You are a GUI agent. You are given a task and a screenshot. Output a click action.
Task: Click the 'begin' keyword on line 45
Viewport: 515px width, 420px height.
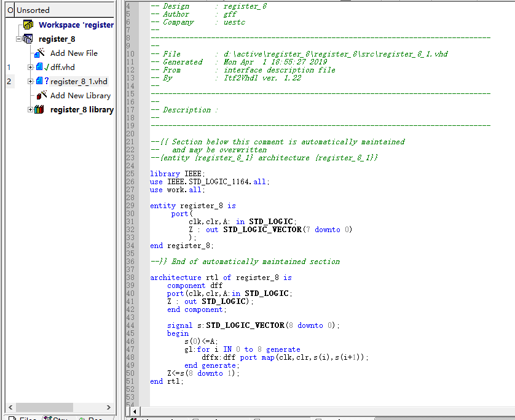(178, 333)
